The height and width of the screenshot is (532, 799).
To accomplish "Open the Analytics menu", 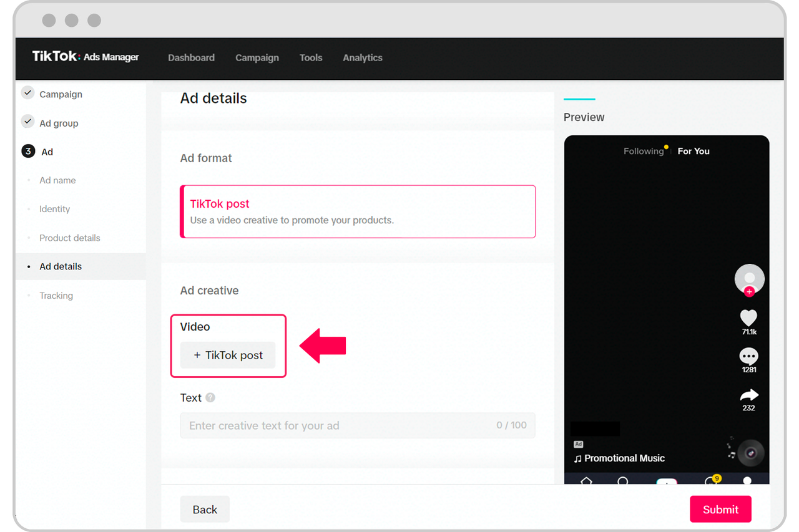I will [x=363, y=57].
